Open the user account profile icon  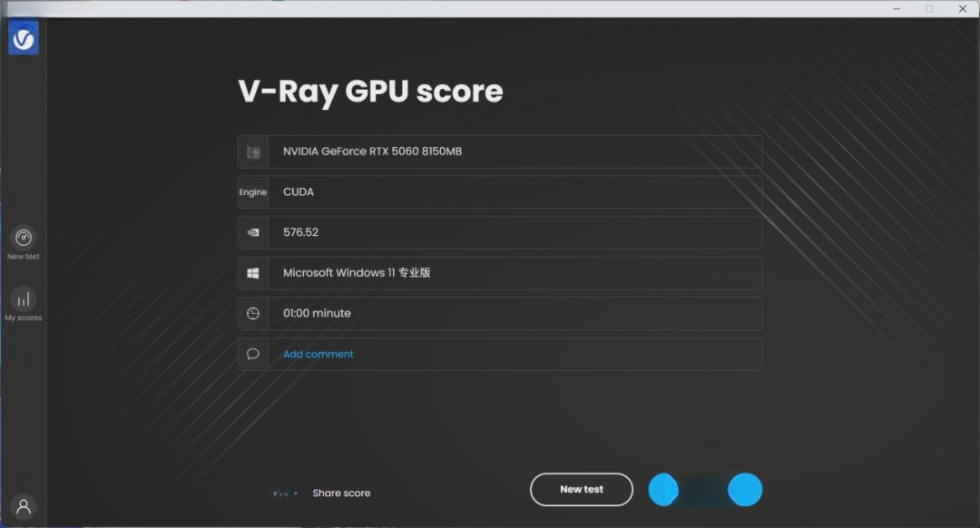coord(23,506)
